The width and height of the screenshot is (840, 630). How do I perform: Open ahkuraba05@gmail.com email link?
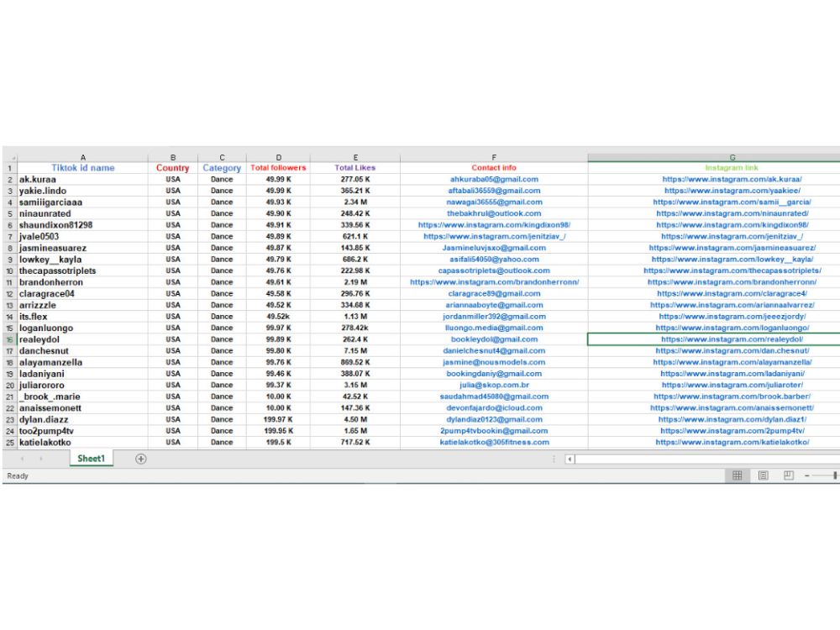point(494,180)
